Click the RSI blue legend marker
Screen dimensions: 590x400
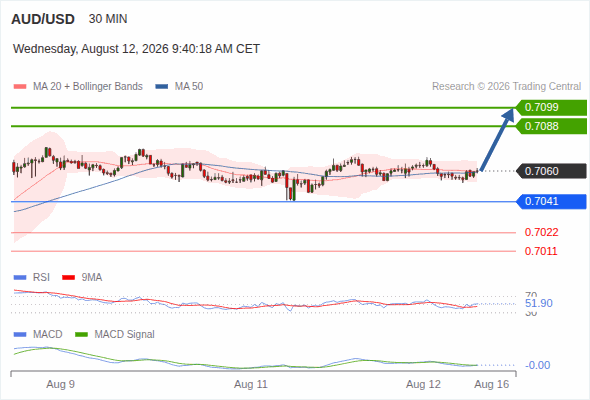(x=20, y=278)
